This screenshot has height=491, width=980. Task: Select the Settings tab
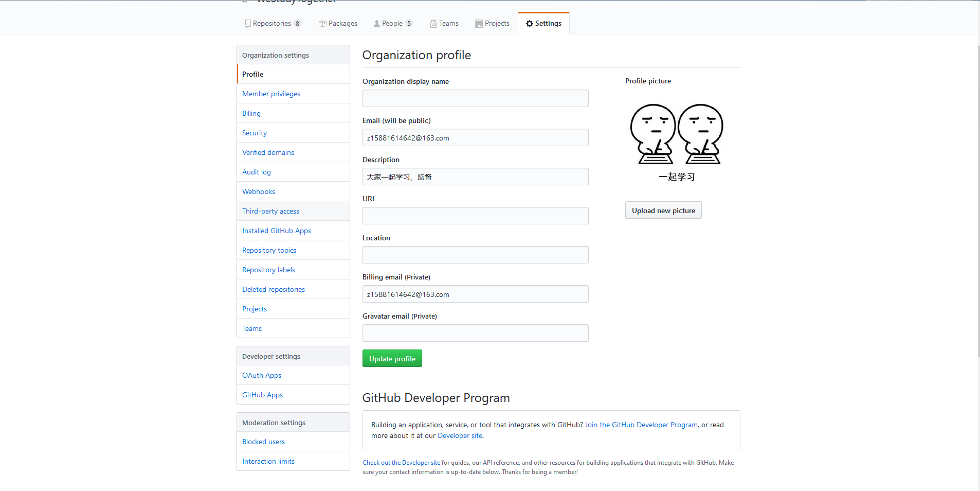(543, 24)
